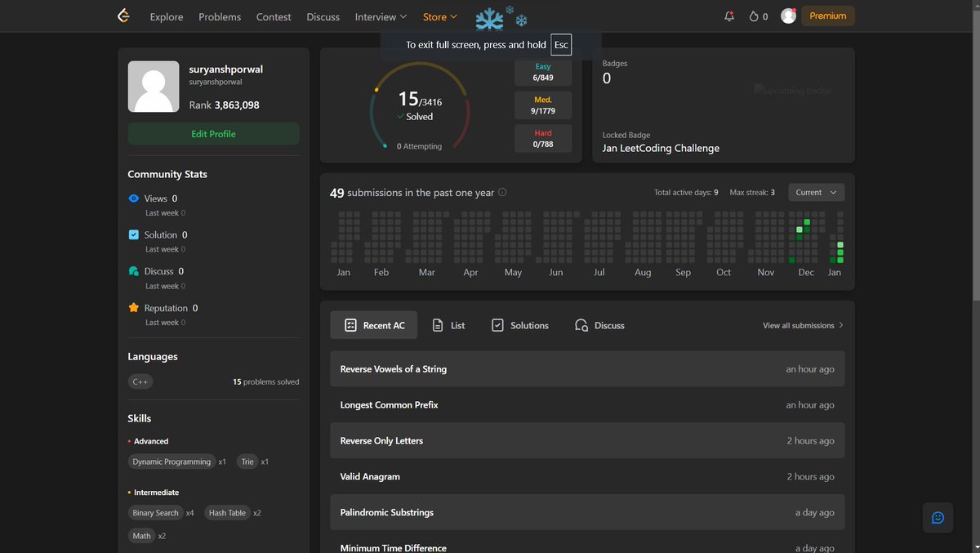Click the Binary Search skill tag
The height and width of the screenshot is (553, 980).
coord(155,513)
